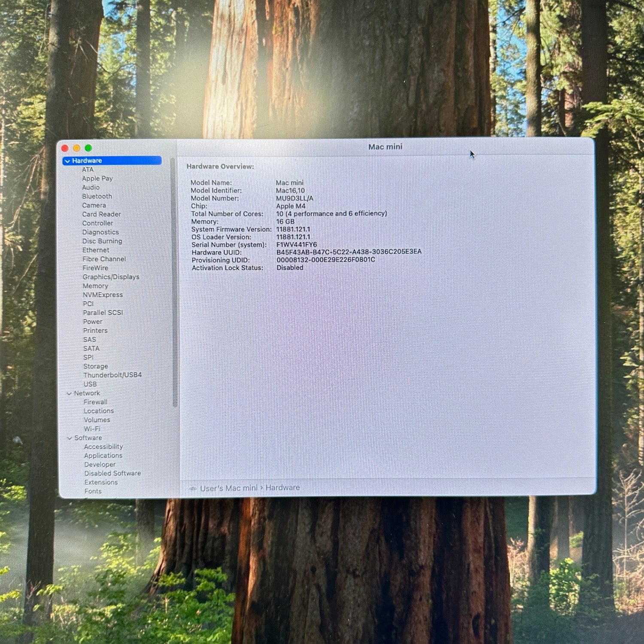The height and width of the screenshot is (644, 644).
Task: Collapse the Hardware section chevron
Action: tap(67, 161)
